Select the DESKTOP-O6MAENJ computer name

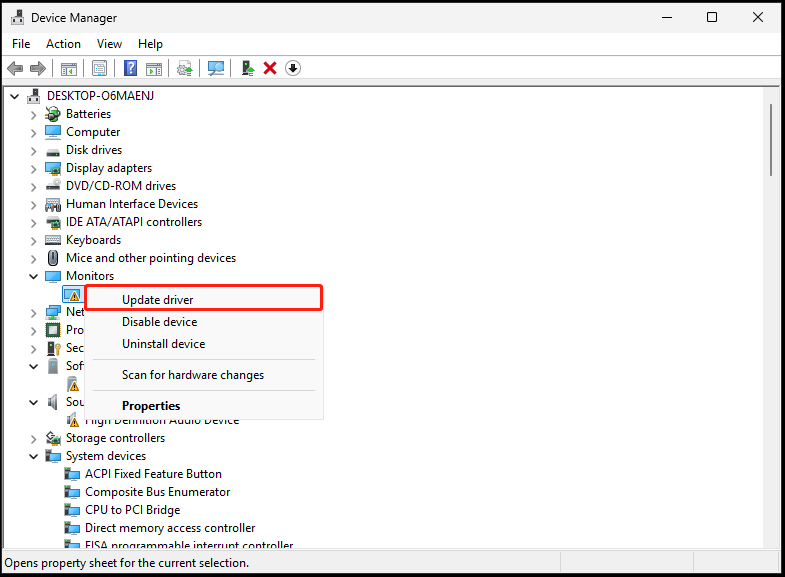pyautogui.click(x=101, y=96)
